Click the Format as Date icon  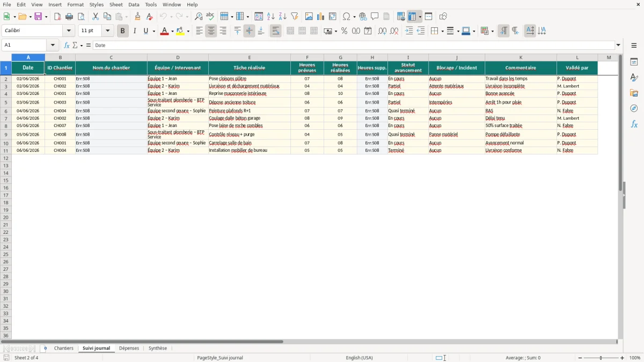click(x=368, y=31)
